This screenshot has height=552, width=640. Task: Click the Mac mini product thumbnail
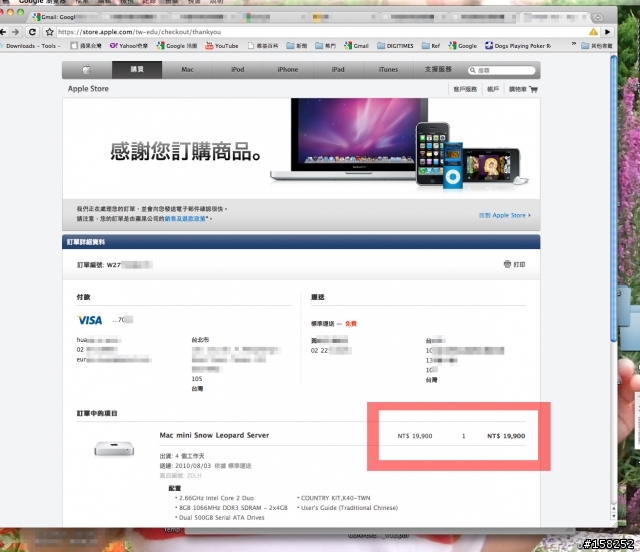[114, 448]
